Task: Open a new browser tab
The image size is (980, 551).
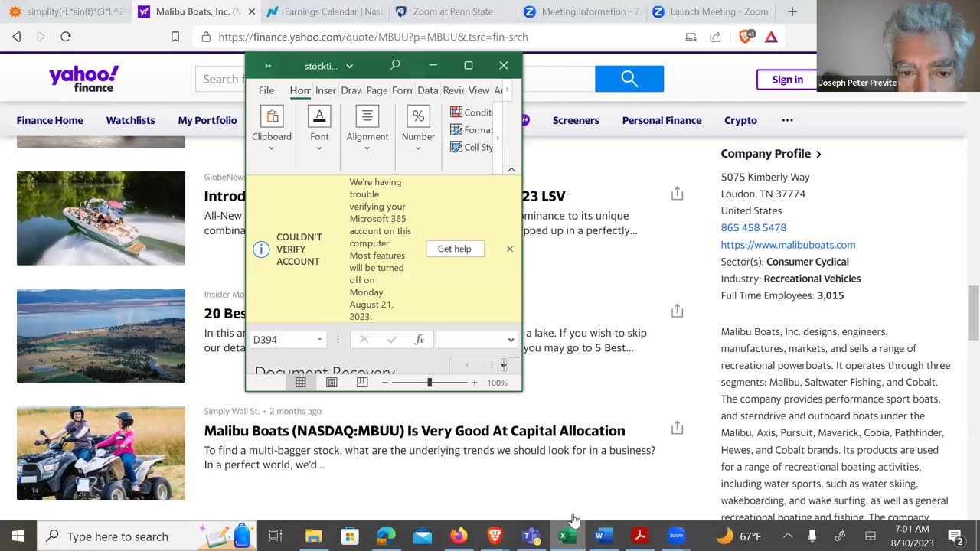Action: click(792, 11)
